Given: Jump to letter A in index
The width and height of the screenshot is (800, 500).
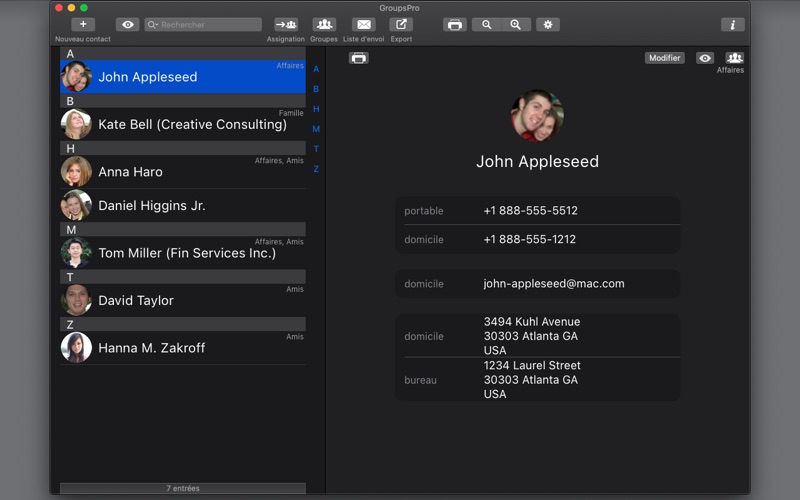Looking at the screenshot, I should click(x=316, y=69).
